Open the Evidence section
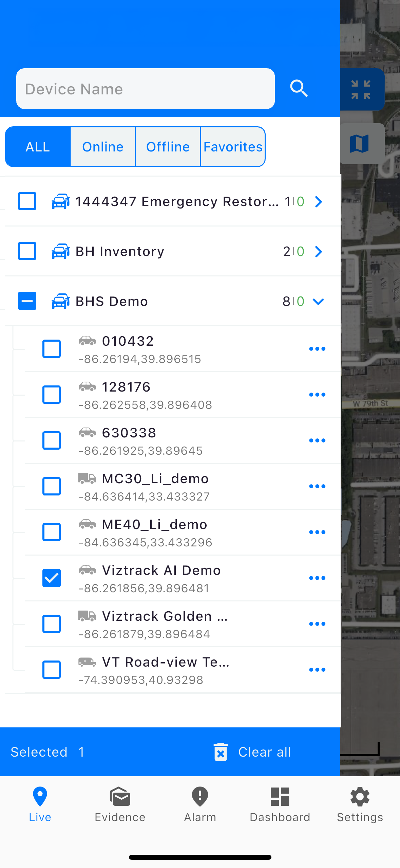This screenshot has height=868, width=400. tap(120, 804)
